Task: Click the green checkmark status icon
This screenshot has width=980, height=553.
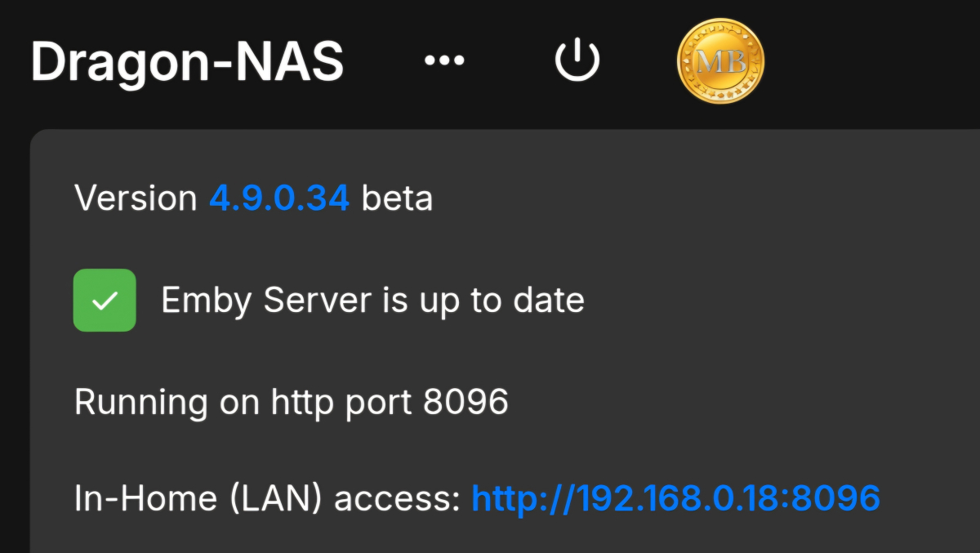Action: (x=105, y=301)
